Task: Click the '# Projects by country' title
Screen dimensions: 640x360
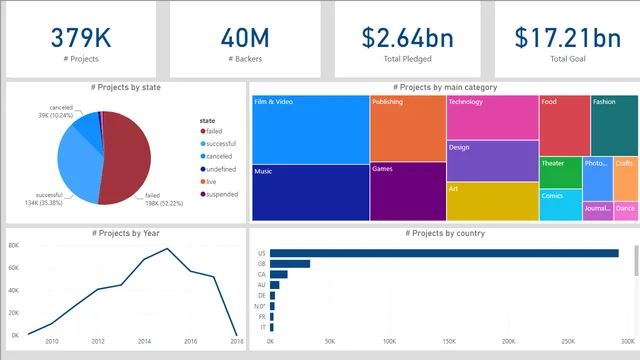Action: (x=445, y=233)
